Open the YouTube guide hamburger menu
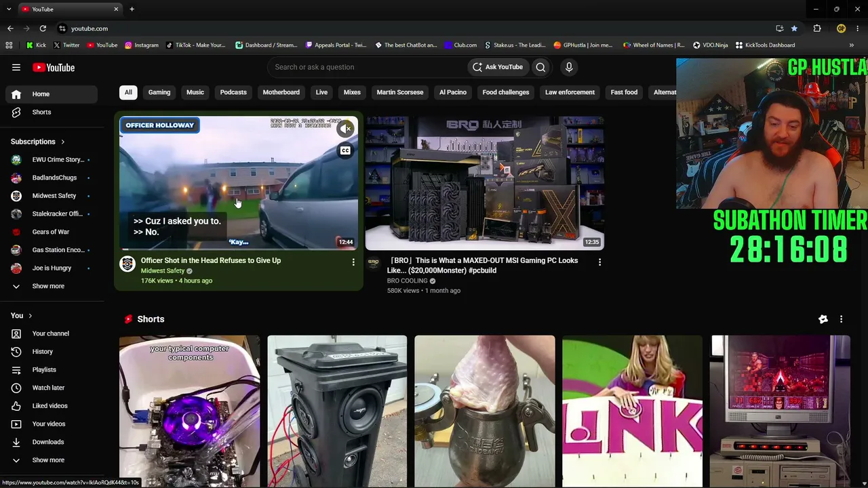868x488 pixels. click(16, 67)
